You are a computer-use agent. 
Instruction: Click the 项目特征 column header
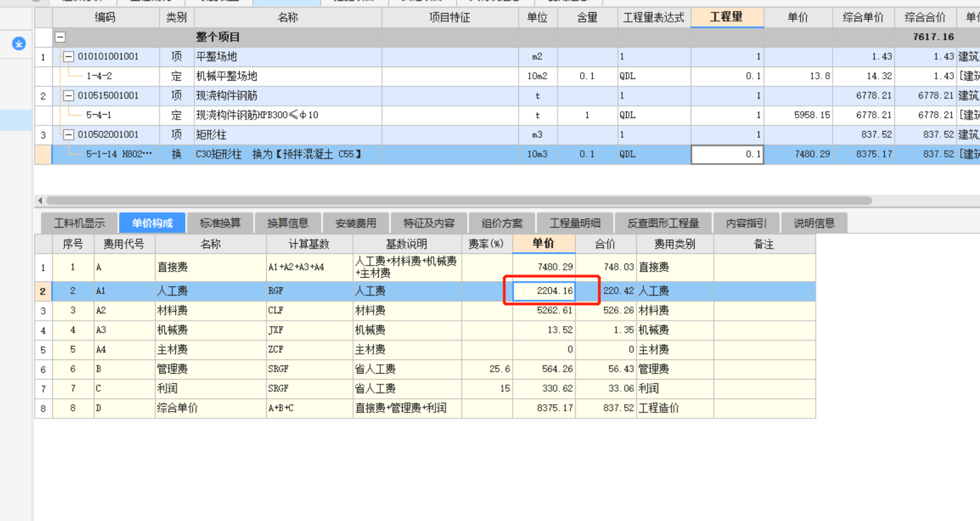click(450, 18)
